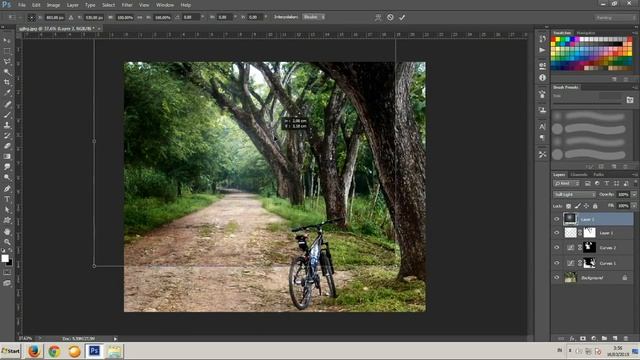The image size is (640, 360).
Task: Select the Eraser tool
Action: point(7,146)
